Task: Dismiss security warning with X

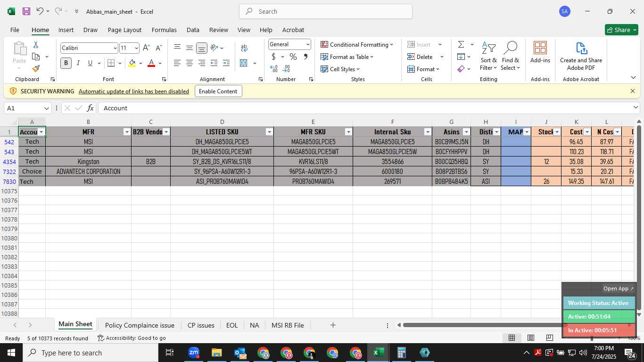Action: tap(633, 91)
